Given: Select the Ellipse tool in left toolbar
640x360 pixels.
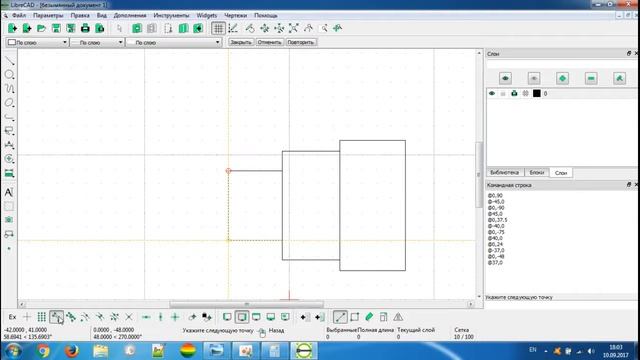Looking at the screenshot, I should click(x=9, y=102).
